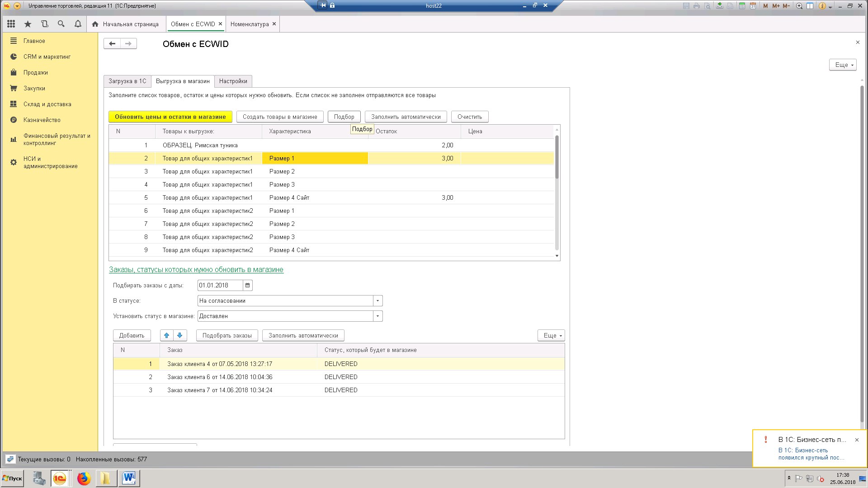Click 'Обновить цены и остатки в магазине'
The width and height of the screenshot is (868, 488).
click(x=170, y=117)
